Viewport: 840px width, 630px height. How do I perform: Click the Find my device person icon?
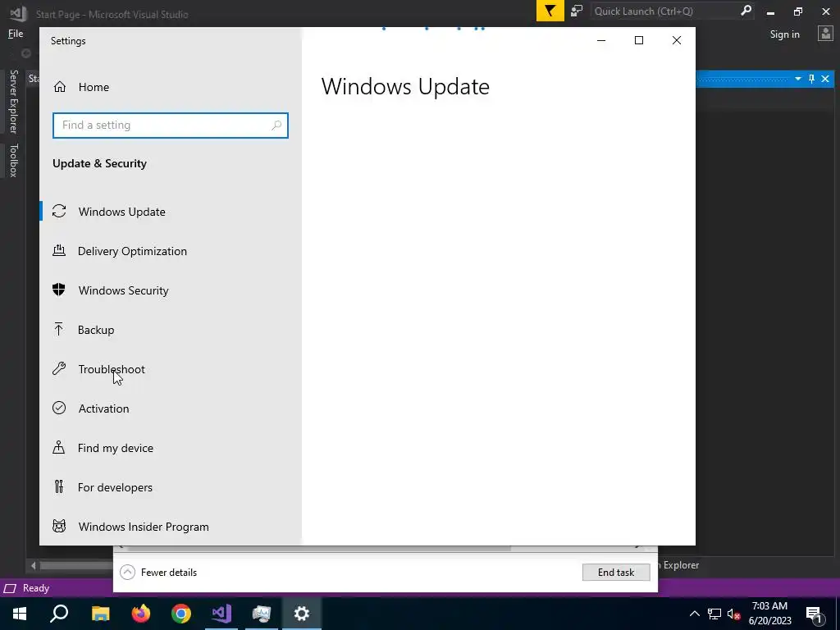(x=59, y=447)
